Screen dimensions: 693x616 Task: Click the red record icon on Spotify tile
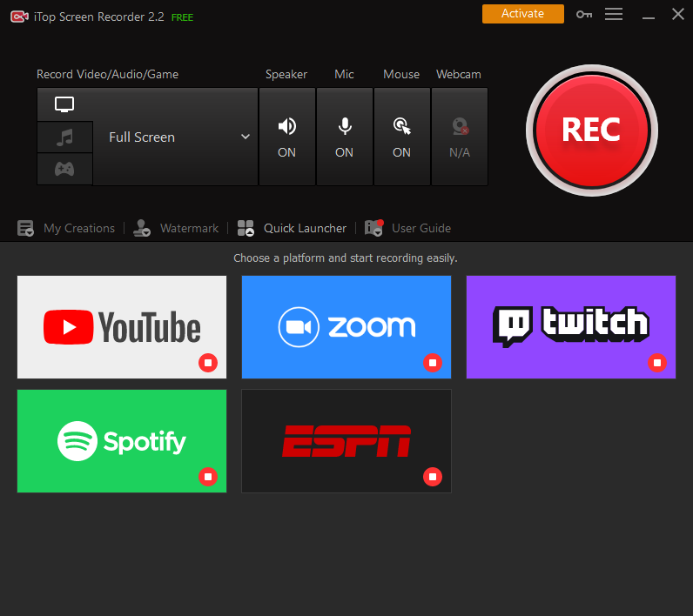coord(208,477)
